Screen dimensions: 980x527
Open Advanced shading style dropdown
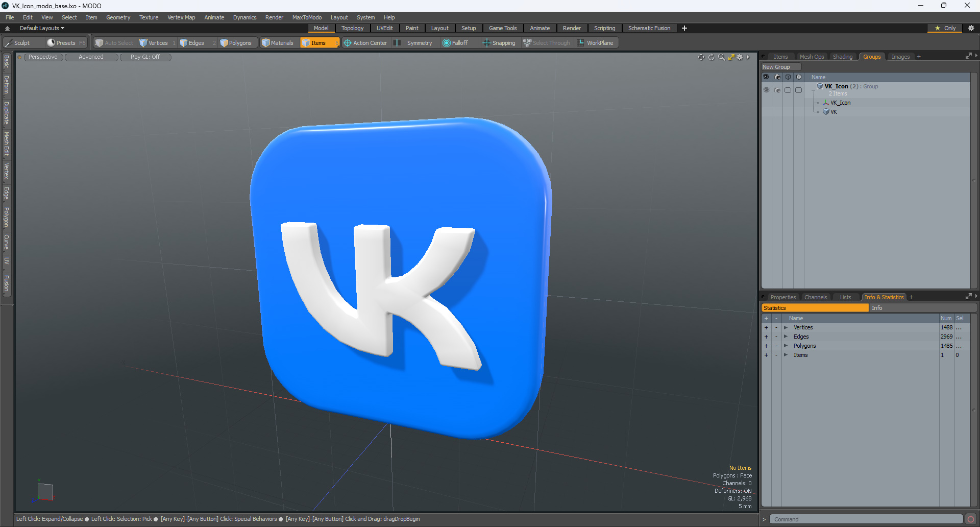[91, 57]
